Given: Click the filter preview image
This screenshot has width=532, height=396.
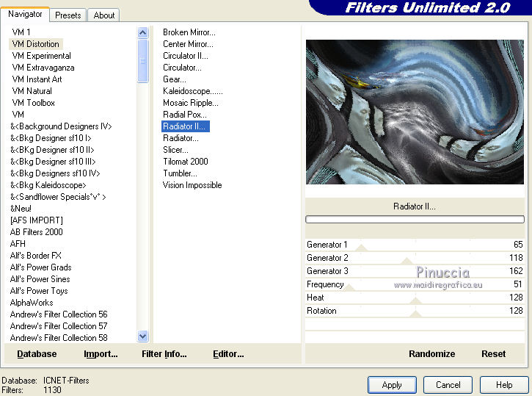Looking at the screenshot, I should (415, 112).
